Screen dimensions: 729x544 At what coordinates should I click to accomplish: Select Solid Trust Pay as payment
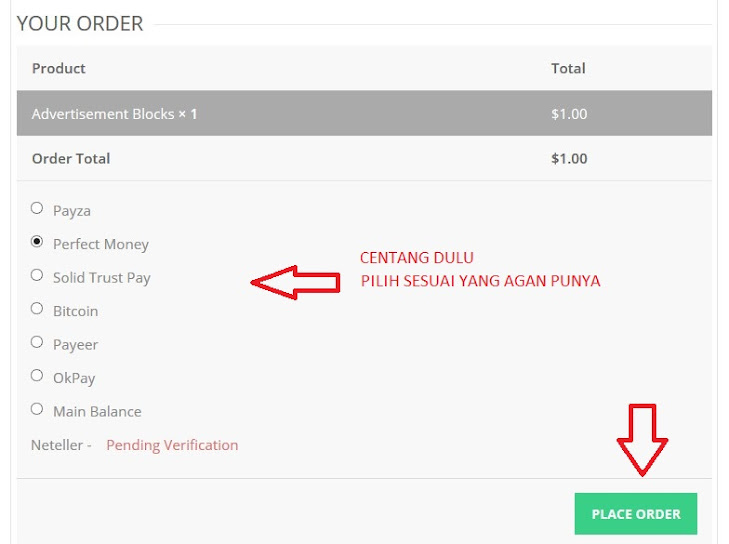[x=37, y=275]
